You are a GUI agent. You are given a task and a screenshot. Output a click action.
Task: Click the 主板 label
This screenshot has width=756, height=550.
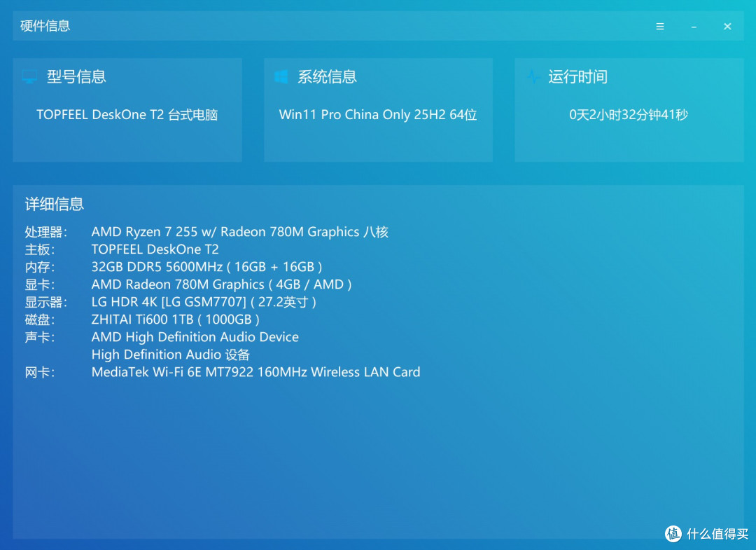coord(39,249)
